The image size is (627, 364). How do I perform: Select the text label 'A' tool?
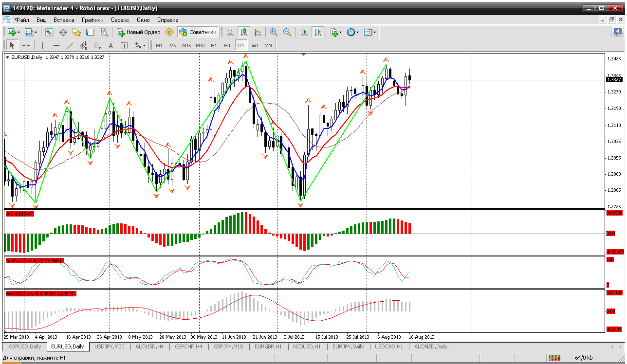111,45
